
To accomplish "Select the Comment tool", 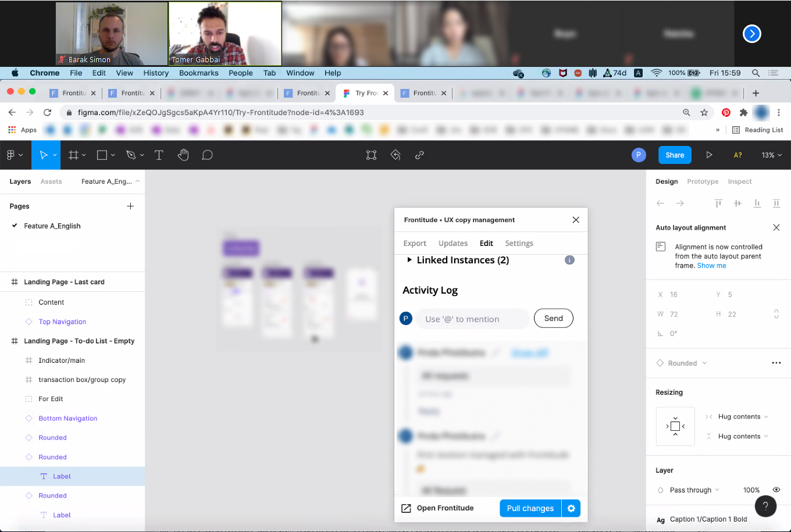I will [x=207, y=155].
